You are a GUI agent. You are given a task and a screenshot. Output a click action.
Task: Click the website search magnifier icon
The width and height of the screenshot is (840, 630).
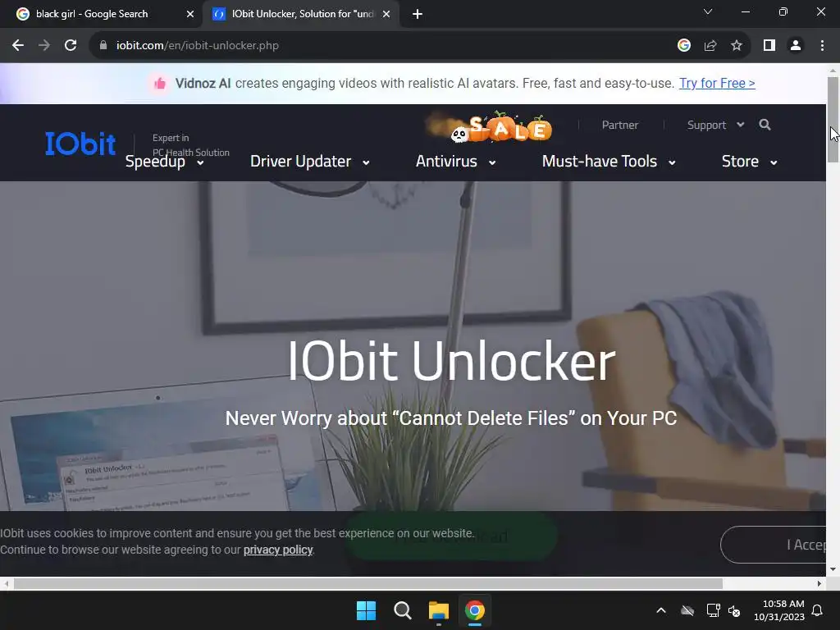pos(765,125)
